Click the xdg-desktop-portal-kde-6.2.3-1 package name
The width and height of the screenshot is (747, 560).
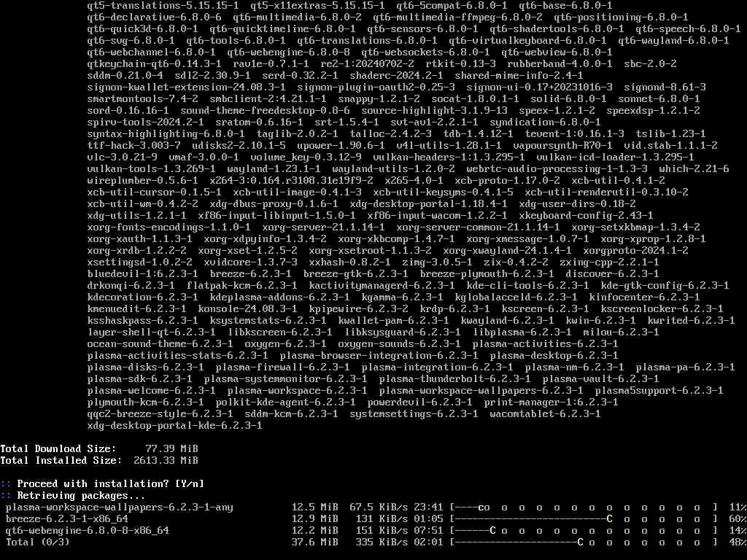click(x=174, y=426)
